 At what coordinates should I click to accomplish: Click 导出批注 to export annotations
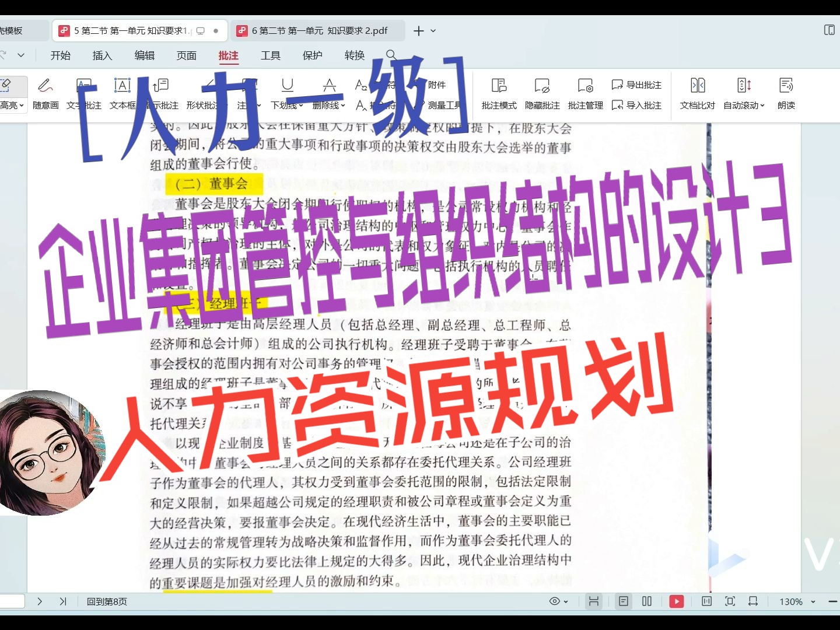click(637, 85)
